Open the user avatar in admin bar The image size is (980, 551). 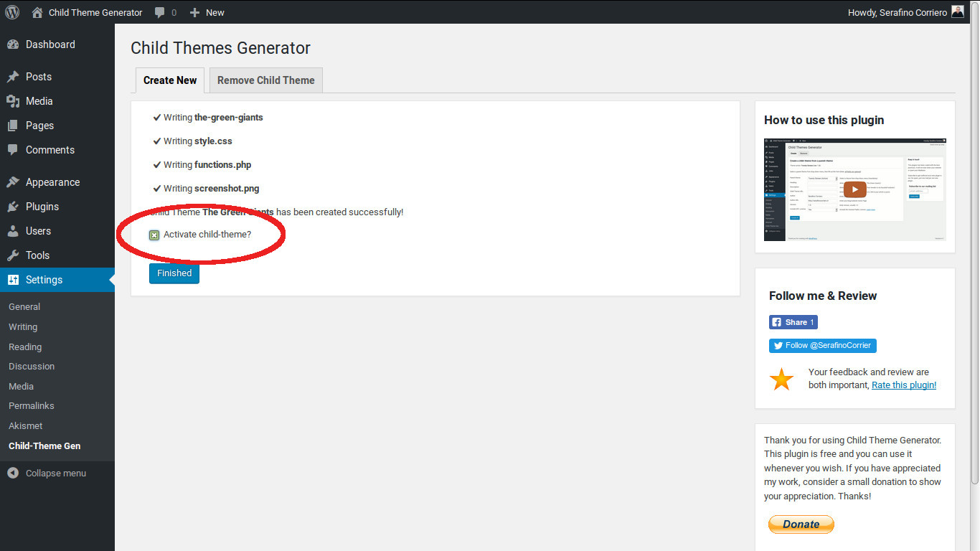[x=958, y=11]
